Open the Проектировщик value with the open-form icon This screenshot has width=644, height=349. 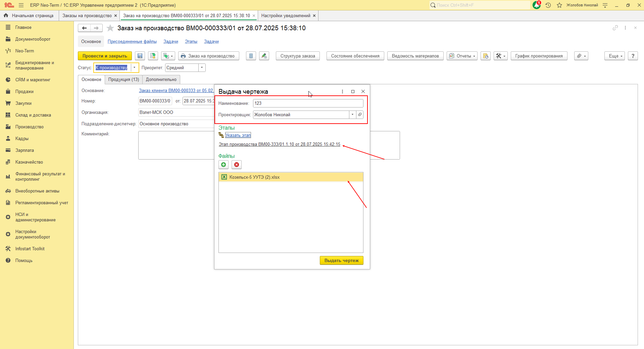tap(360, 115)
